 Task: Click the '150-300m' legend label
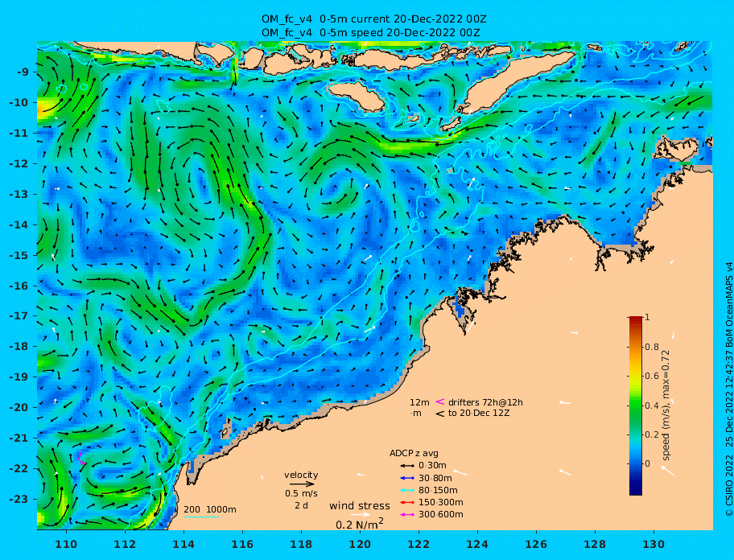[x=440, y=502]
